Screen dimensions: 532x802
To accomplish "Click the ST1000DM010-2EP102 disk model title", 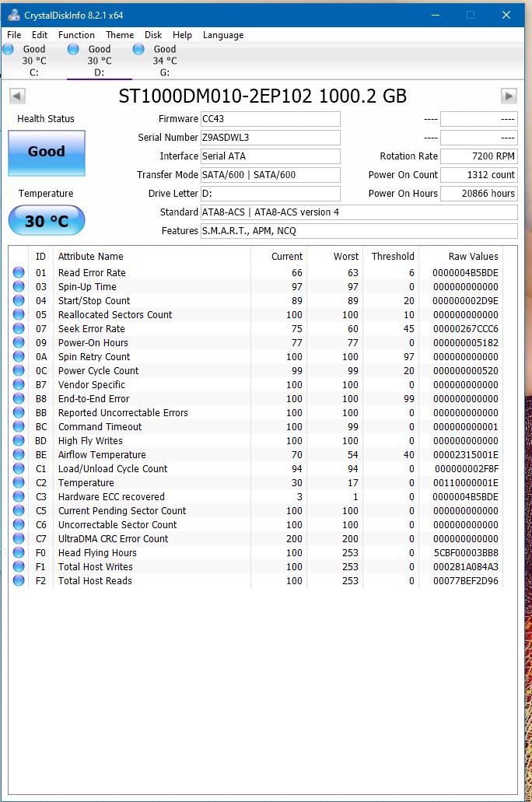I will pos(262,96).
